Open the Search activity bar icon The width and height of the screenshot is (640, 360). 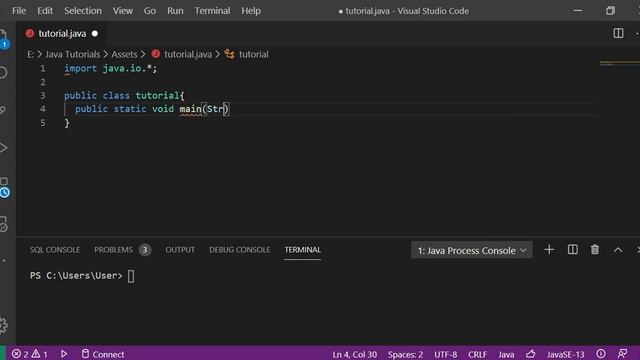click(x=3, y=73)
